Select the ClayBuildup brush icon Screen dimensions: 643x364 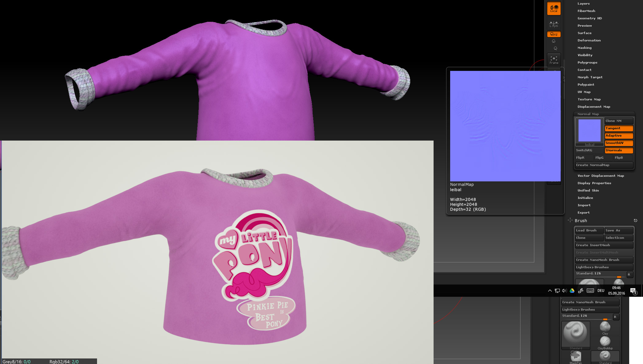[x=605, y=343]
